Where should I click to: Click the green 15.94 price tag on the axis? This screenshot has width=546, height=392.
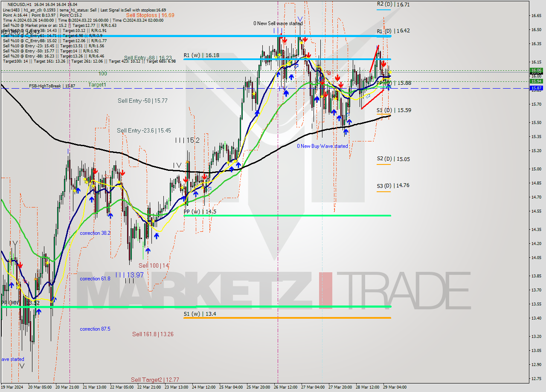coord(536,81)
